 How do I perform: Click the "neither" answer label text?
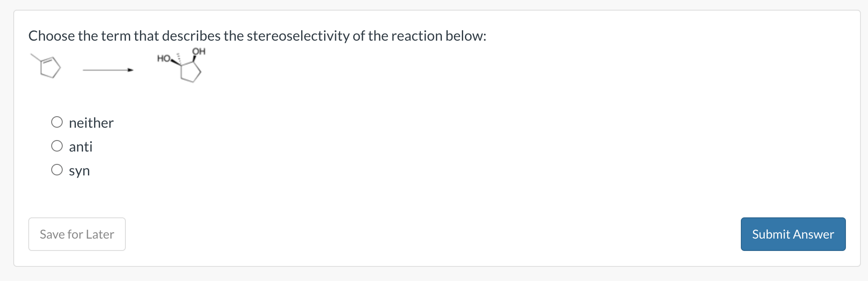pos(91,122)
